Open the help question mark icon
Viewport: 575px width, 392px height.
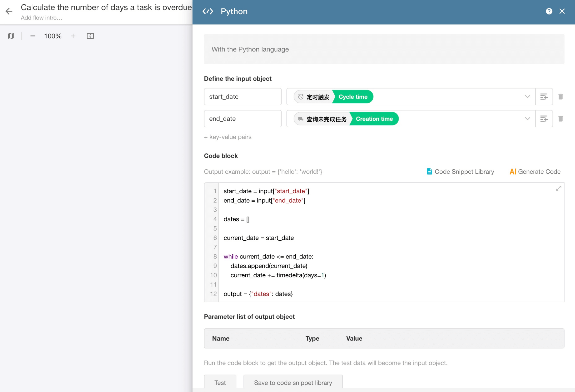coord(549,11)
